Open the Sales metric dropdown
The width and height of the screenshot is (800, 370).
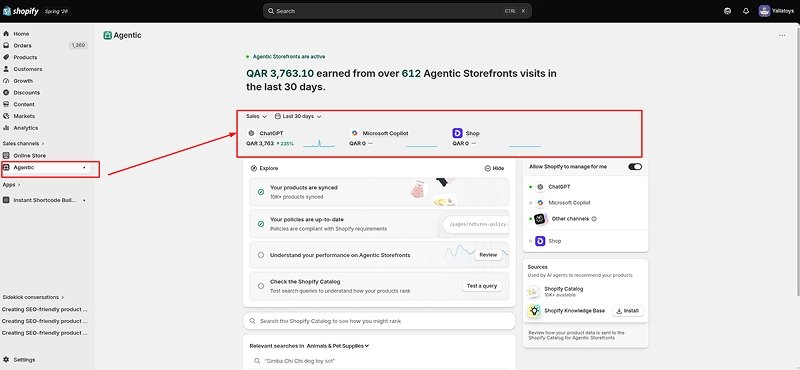tap(256, 116)
